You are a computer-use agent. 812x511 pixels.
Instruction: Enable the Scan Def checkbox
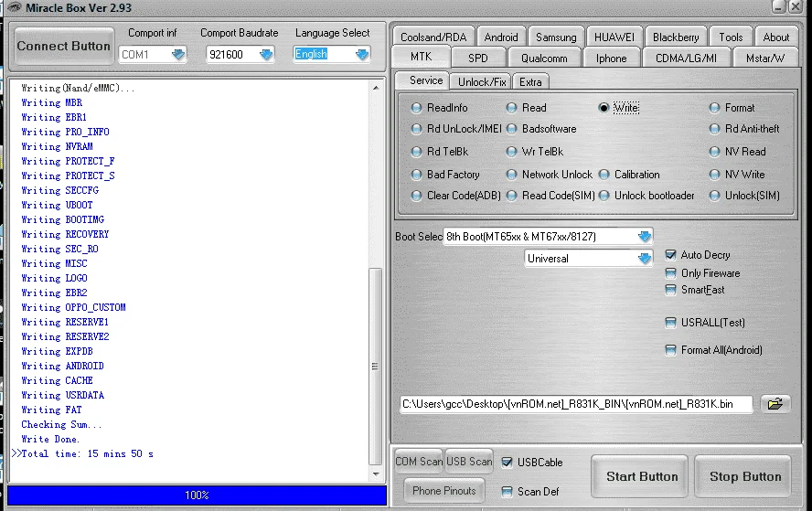click(x=507, y=491)
